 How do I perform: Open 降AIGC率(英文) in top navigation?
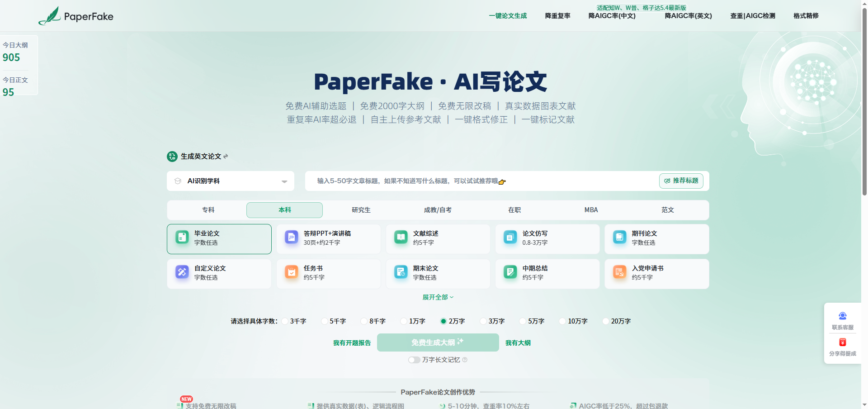pyautogui.click(x=688, y=16)
